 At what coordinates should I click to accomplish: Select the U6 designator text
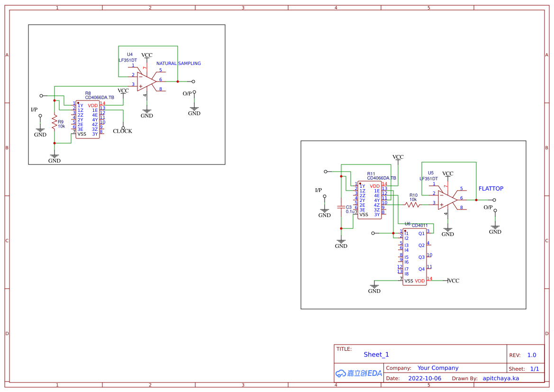pyautogui.click(x=408, y=224)
